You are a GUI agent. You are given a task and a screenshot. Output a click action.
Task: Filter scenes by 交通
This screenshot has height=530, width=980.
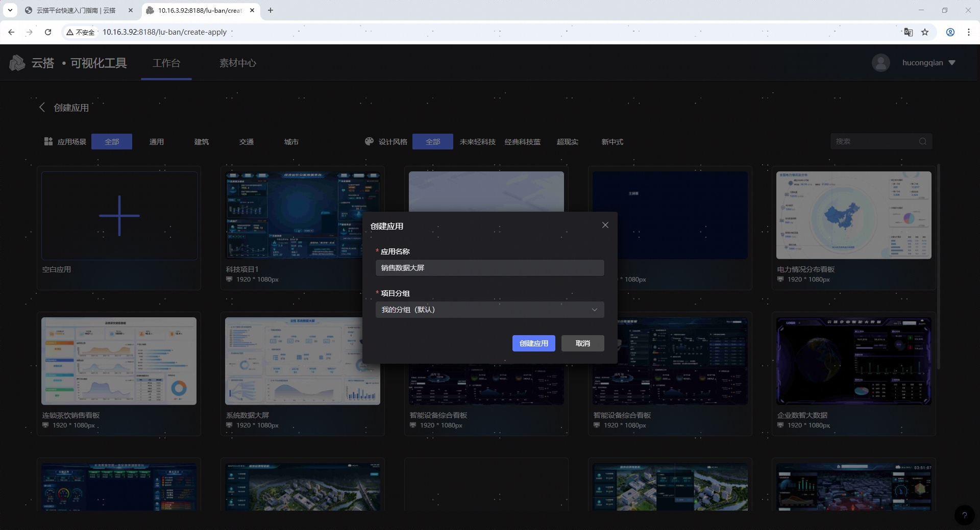(247, 142)
